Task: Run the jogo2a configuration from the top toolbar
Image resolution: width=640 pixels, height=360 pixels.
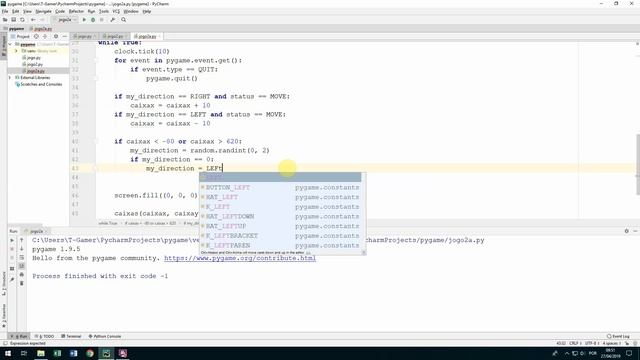Action: click(x=84, y=20)
